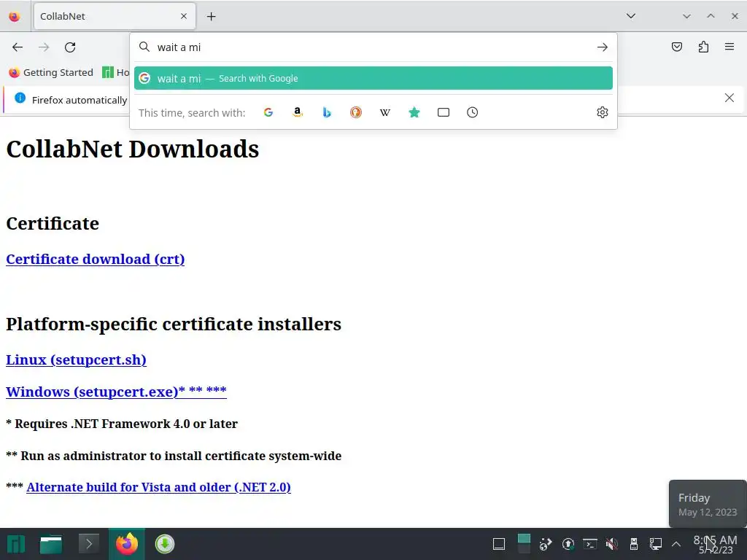The image size is (747, 560).
Task: Open Getting Started bookmark
Action: click(51, 72)
